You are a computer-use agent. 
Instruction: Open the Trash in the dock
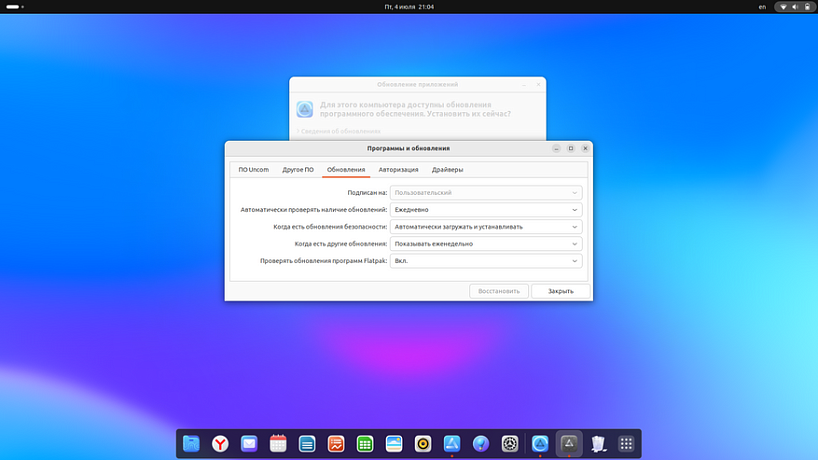coord(597,444)
